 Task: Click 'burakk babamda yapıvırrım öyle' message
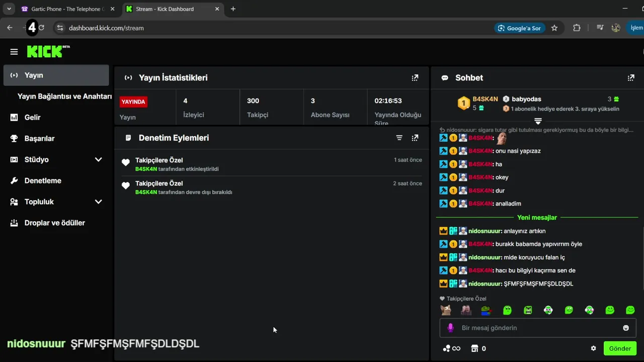(539, 244)
